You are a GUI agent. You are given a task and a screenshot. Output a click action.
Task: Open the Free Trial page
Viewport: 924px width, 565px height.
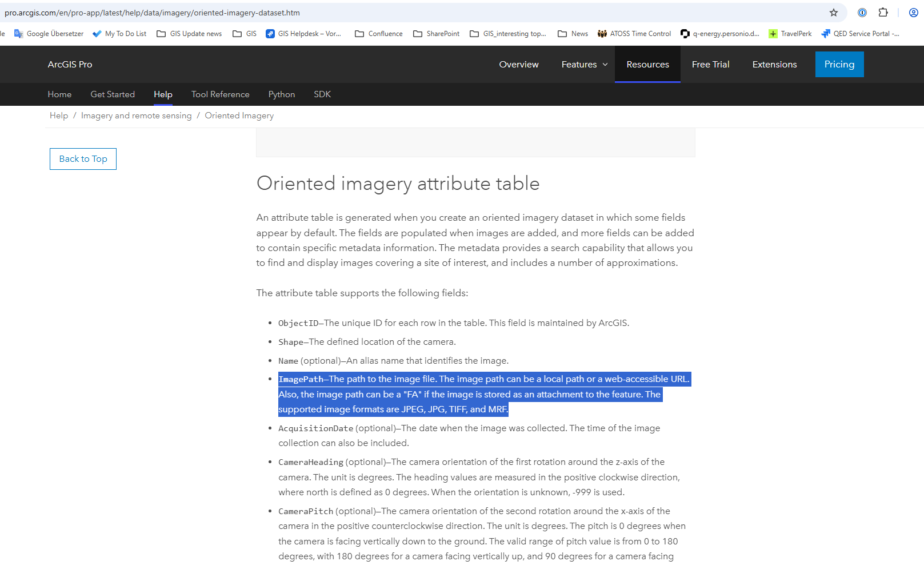click(710, 65)
